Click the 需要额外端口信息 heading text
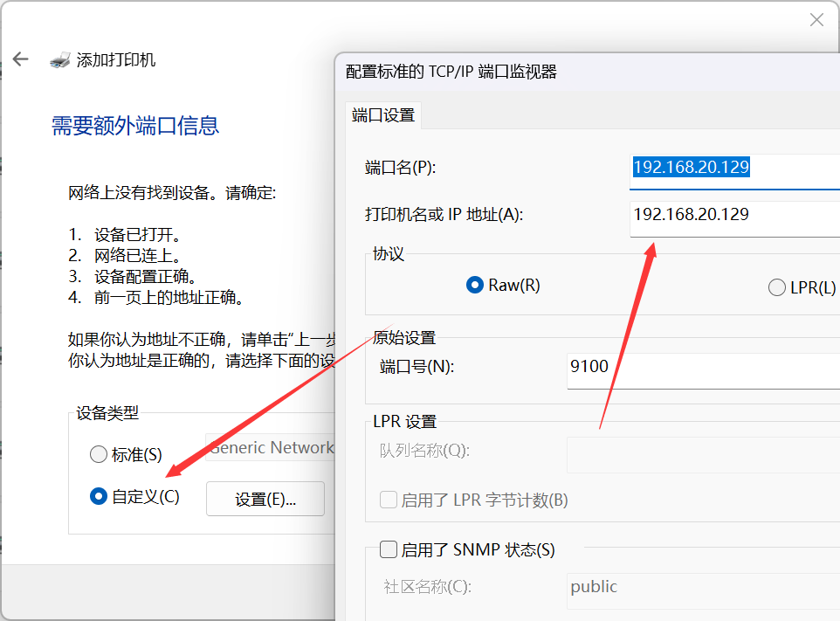Screen dimensions: 840x621 (x=134, y=126)
